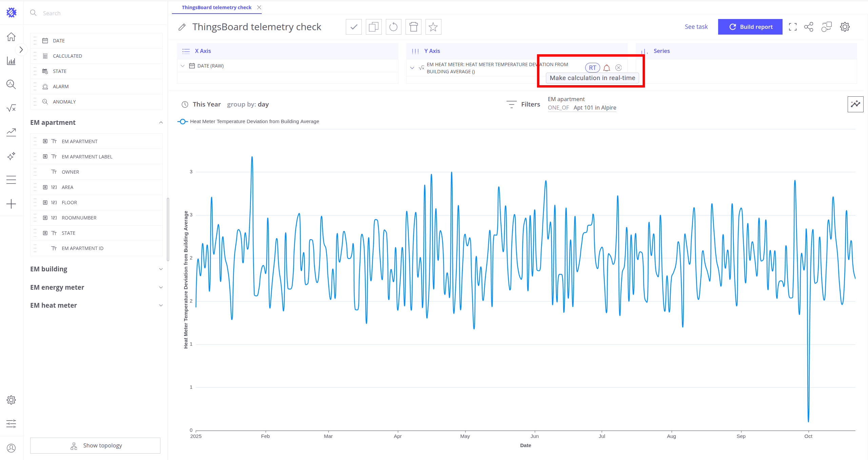This screenshot has width=868, height=460.
Task: Click the refresh circular arrow icon
Action: [x=393, y=27]
